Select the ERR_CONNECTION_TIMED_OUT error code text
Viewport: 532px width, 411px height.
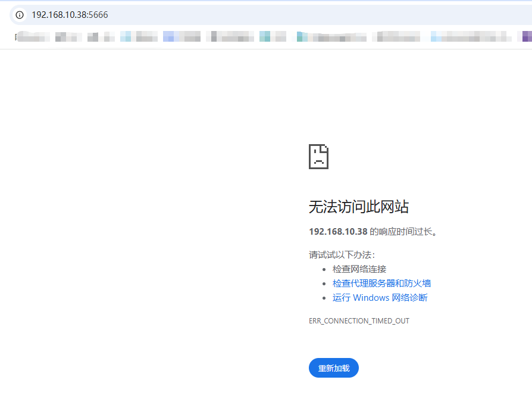pos(359,321)
